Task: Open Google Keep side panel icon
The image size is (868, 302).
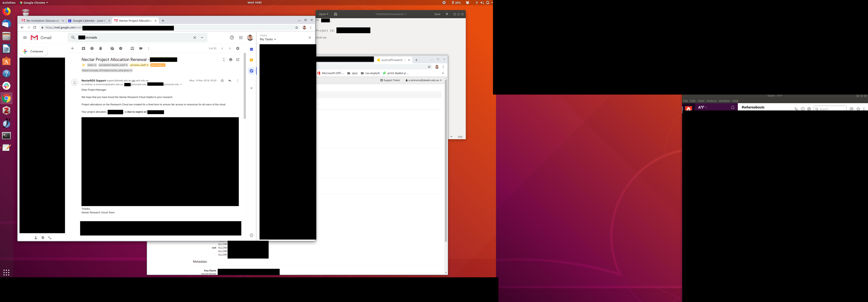Action: click(251, 60)
